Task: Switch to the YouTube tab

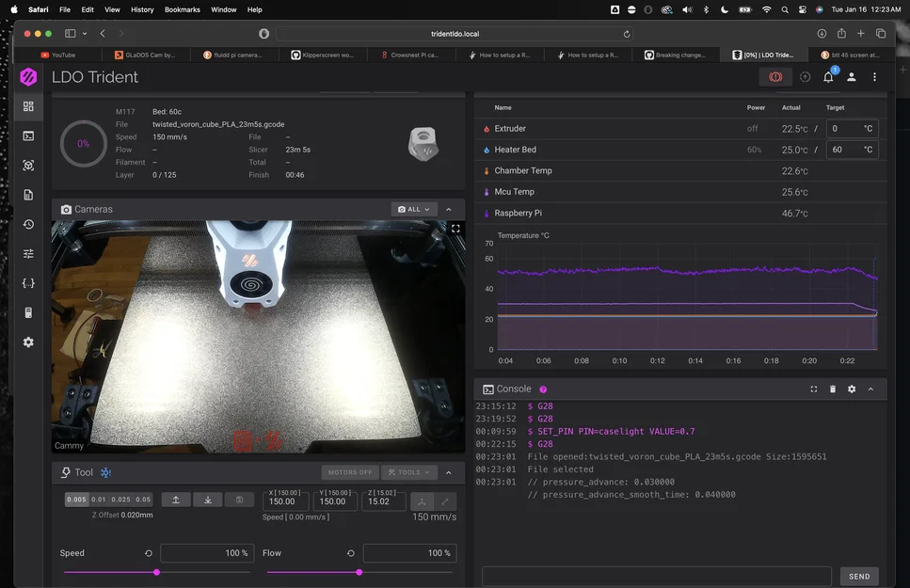Action: [58, 55]
